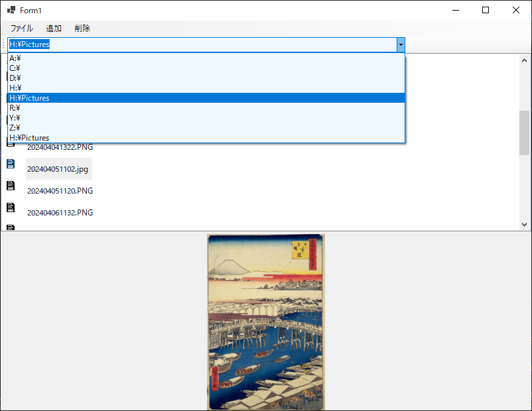Viewport: 532px width, 411px height.
Task: Select file 202404041322.PNG
Action: pos(60,147)
